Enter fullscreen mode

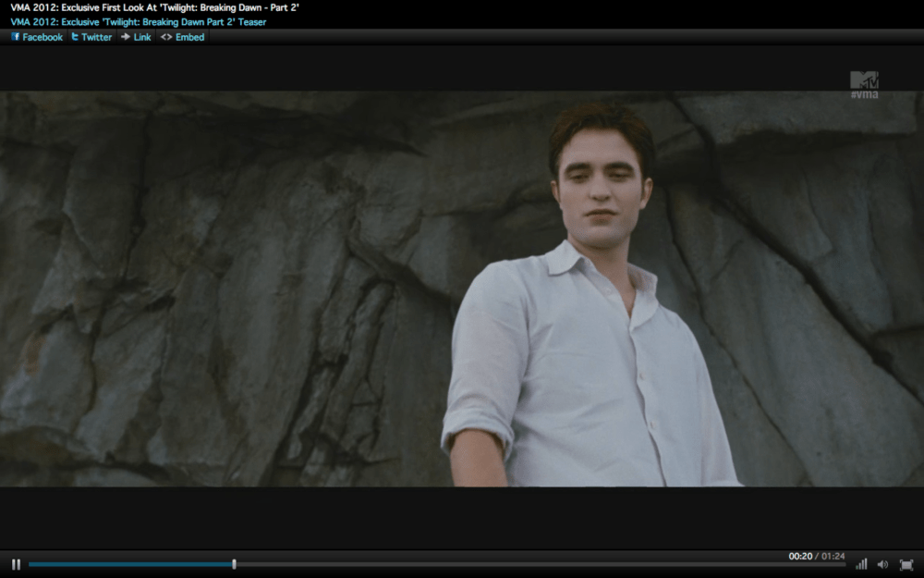coord(906,564)
